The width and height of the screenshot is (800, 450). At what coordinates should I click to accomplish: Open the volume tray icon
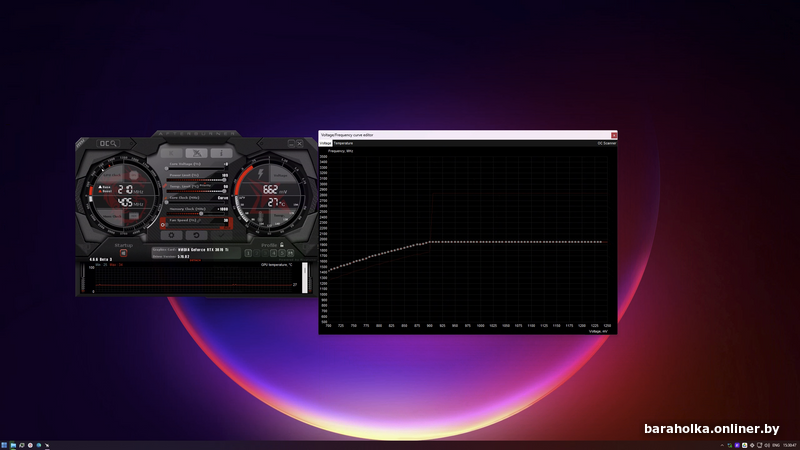pos(767,445)
